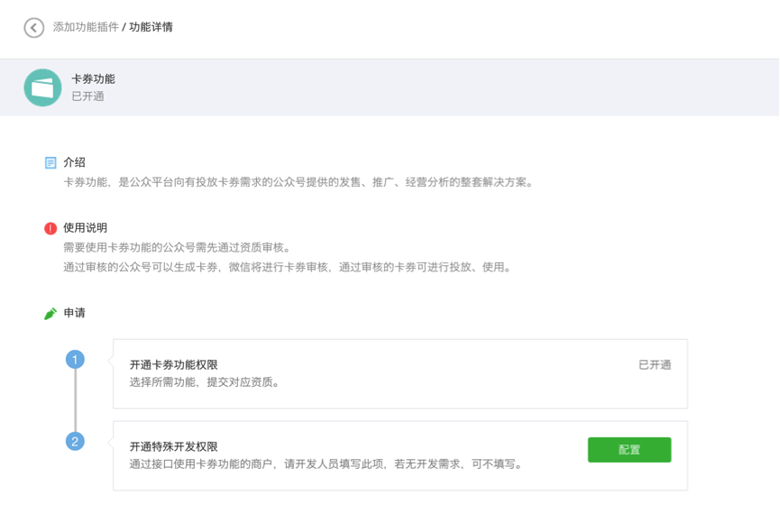780x532 pixels.
Task: Click the blue document icon beside 介绍
Action: pos(50,162)
